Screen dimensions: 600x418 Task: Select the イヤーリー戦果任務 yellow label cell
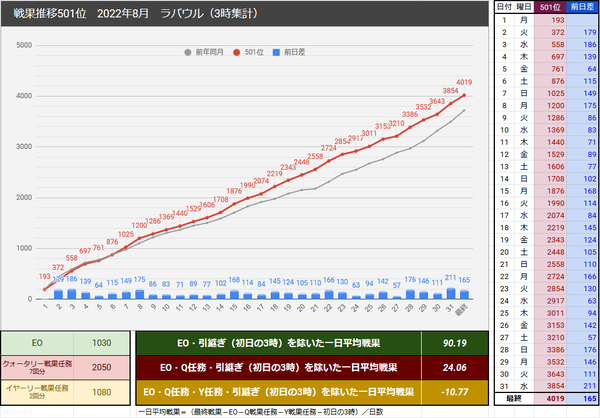pyautogui.click(x=37, y=392)
